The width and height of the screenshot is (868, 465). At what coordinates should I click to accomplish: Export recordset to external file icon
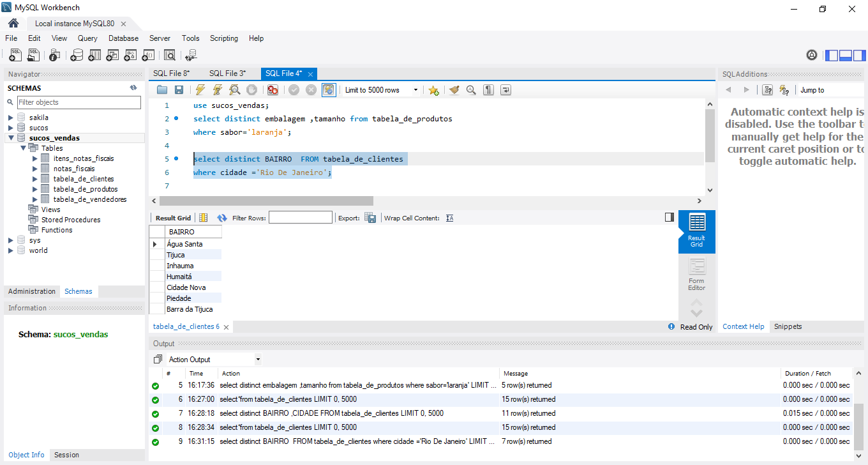pos(370,218)
